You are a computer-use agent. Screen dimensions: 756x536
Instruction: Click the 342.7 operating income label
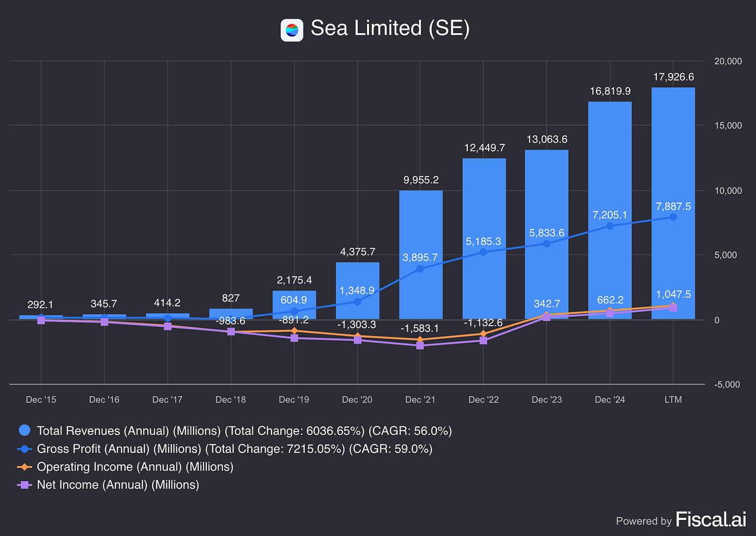pyautogui.click(x=547, y=304)
